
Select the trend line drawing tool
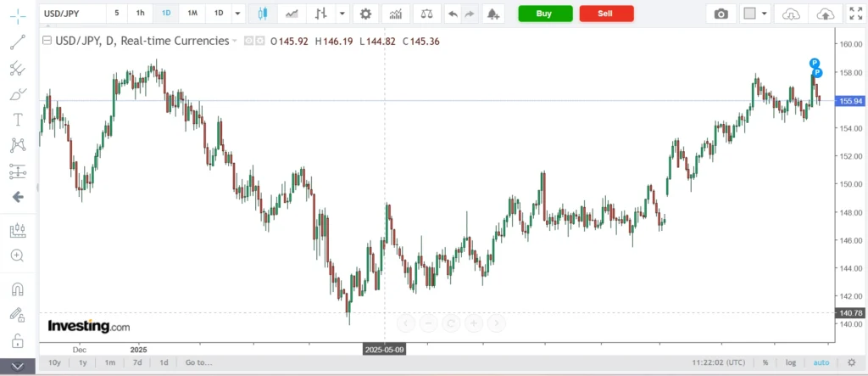(18, 42)
